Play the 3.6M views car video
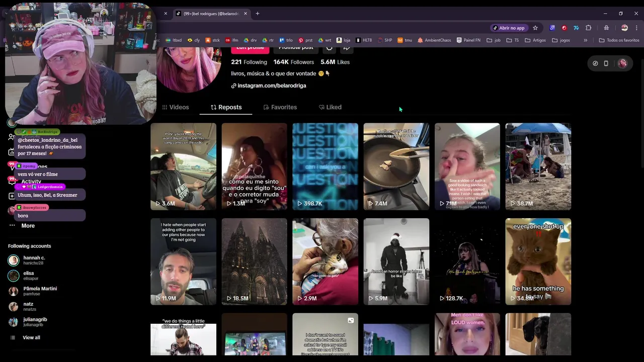The height and width of the screenshot is (362, 644). pyautogui.click(x=183, y=166)
